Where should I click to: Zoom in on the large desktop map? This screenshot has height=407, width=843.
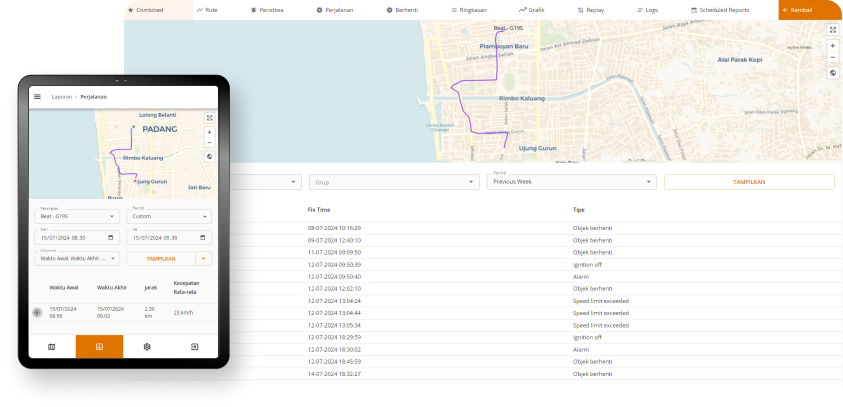(x=832, y=45)
